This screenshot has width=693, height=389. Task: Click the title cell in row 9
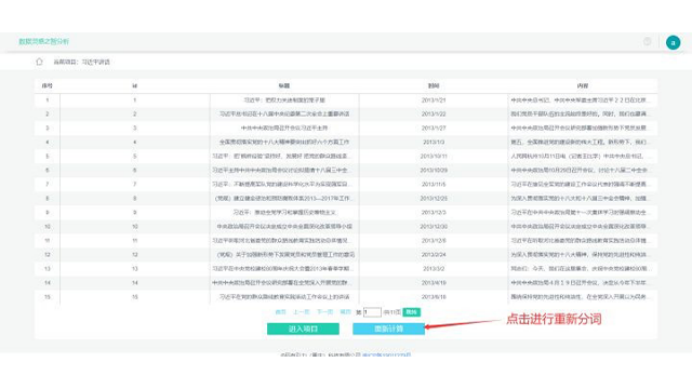coord(284,213)
